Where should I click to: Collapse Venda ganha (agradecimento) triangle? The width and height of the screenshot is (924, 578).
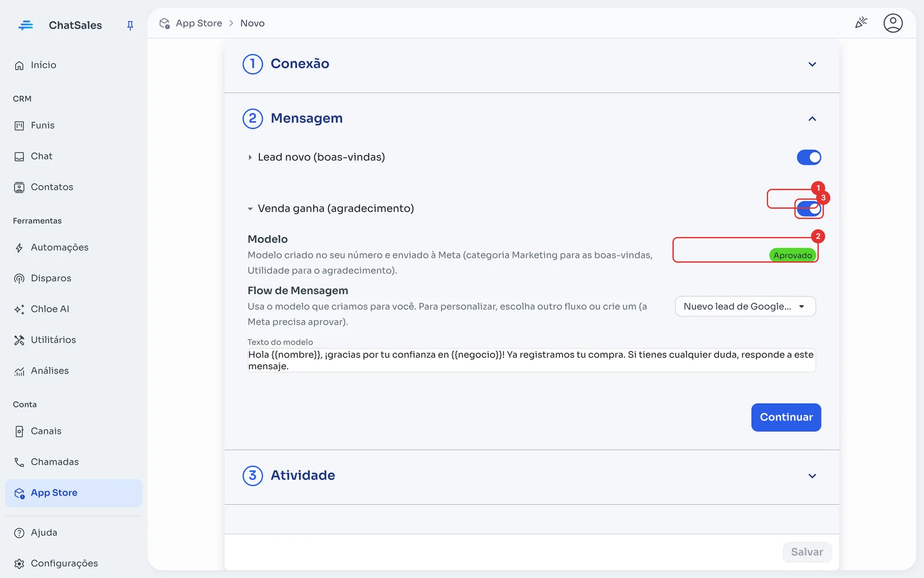250,209
